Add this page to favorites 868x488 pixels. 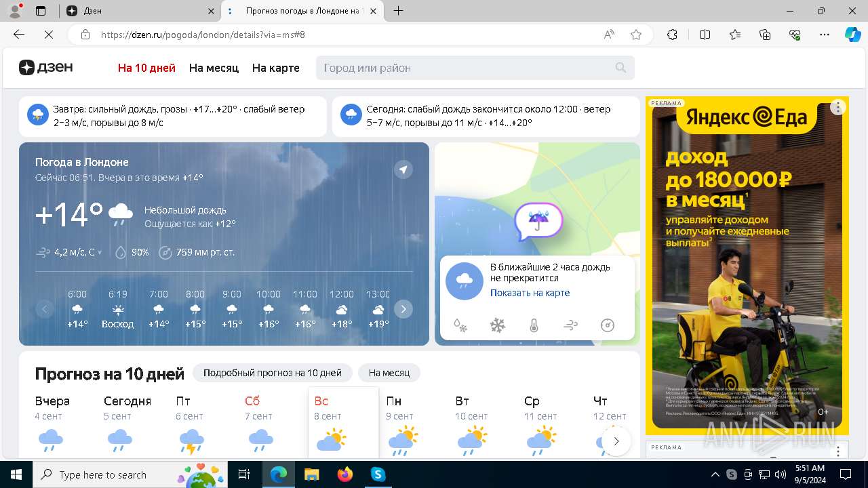pos(636,35)
